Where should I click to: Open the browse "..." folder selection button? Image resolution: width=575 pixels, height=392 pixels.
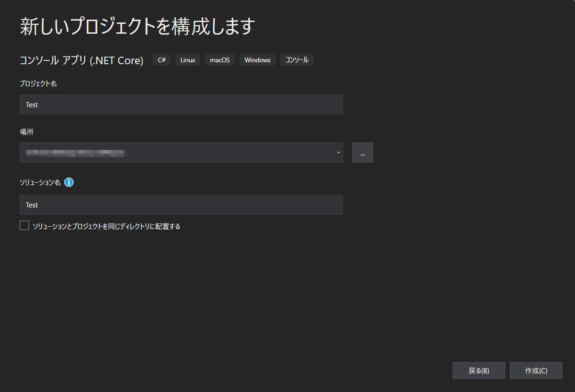[x=363, y=152]
